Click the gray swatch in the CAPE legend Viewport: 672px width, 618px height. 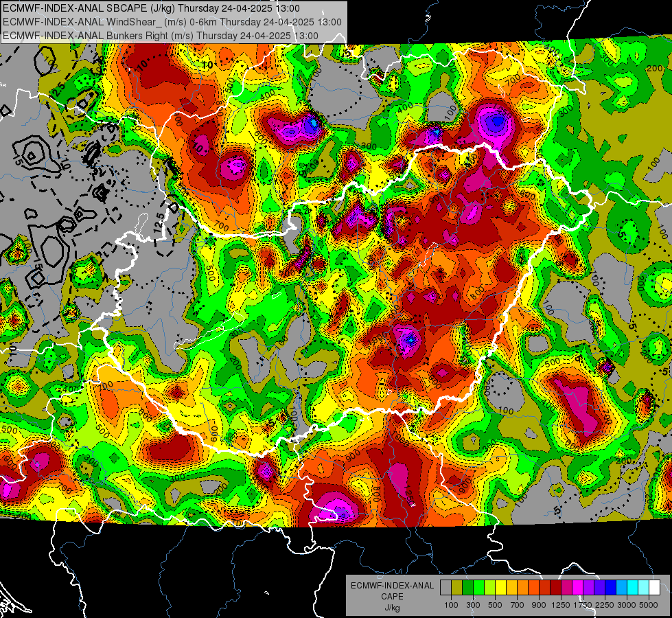point(445,588)
